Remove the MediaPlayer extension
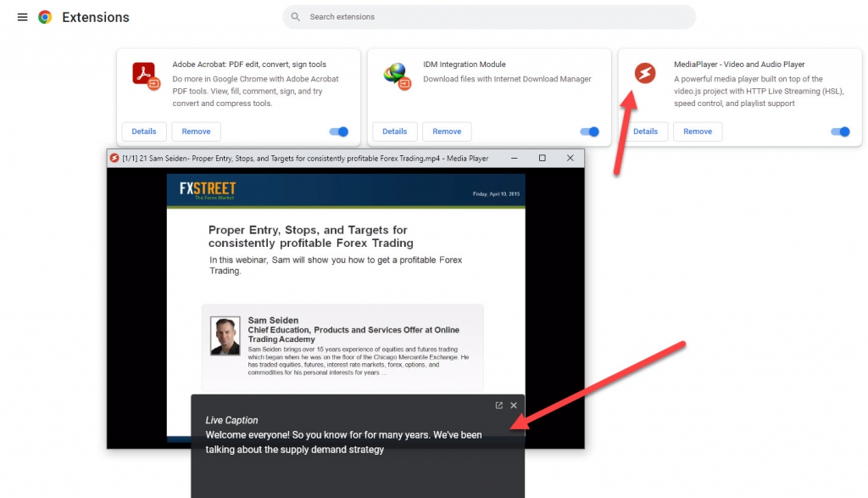 pyautogui.click(x=698, y=131)
